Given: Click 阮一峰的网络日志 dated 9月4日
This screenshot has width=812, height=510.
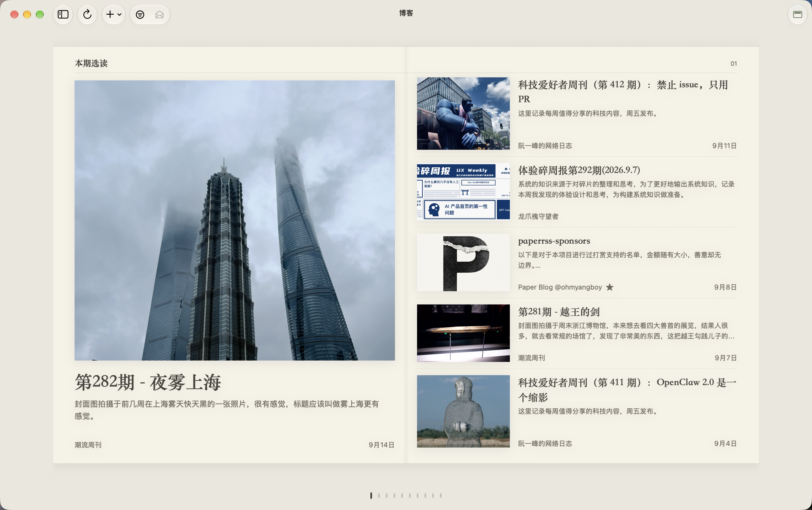Looking at the screenshot, I should click(545, 443).
